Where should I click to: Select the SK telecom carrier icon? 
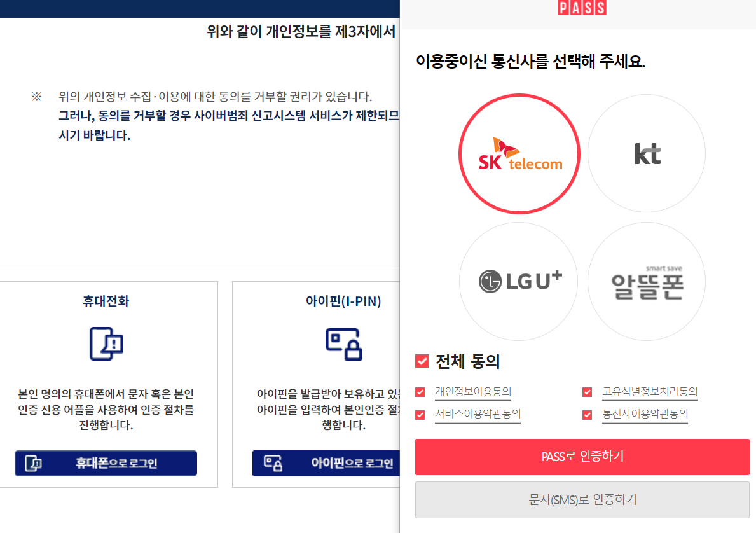[519, 153]
